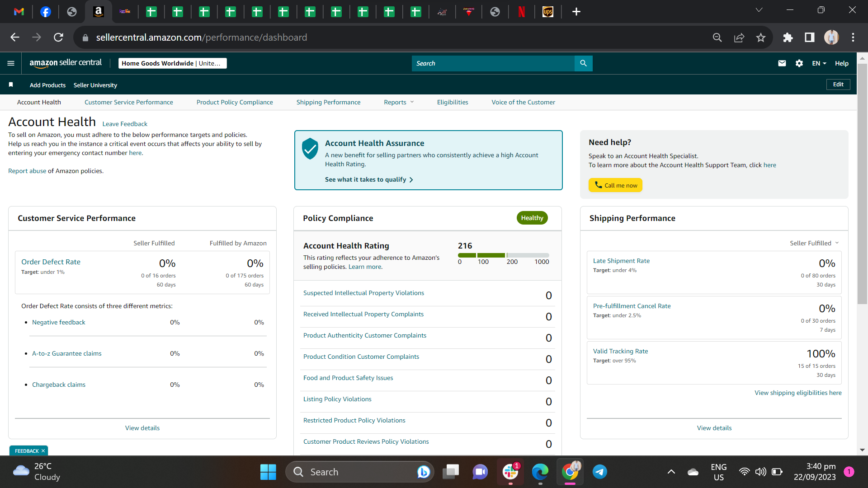868x488 pixels.
Task: Open the Home Goods Worldwide marketplace selector
Action: [x=172, y=63]
